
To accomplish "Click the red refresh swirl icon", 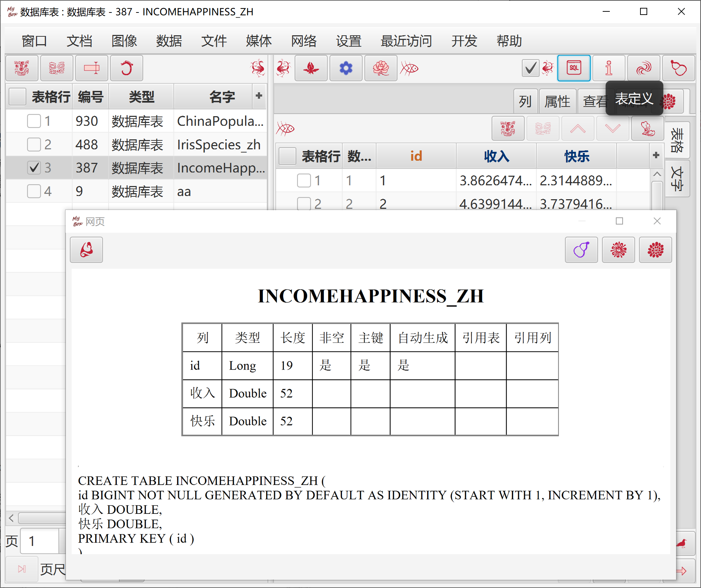I will tap(126, 68).
